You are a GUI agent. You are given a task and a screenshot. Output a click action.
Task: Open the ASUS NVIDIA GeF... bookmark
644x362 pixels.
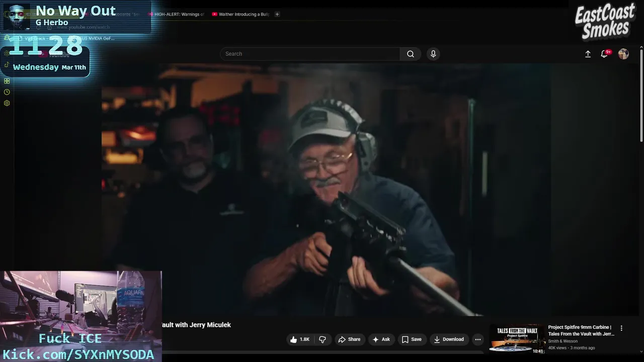pos(93,38)
